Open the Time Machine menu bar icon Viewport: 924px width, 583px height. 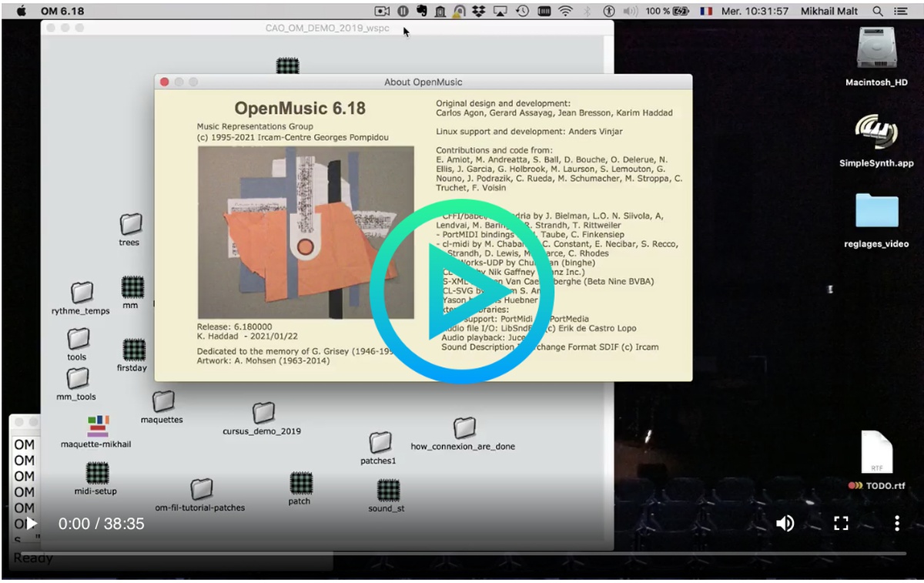coord(523,12)
